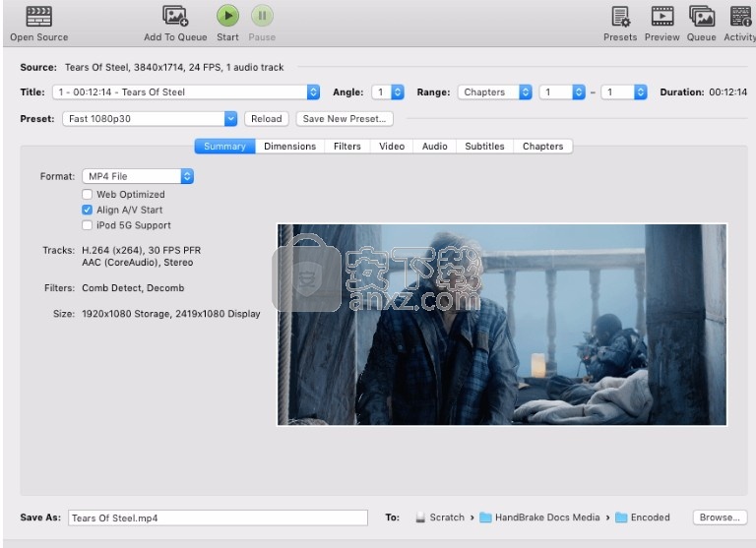756x548 pixels.
Task: Switch to the Dimensions tab
Action: 289,146
